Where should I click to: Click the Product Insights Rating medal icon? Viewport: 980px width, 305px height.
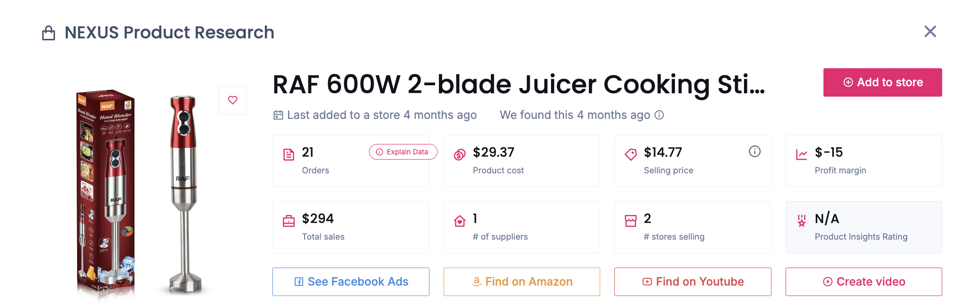[x=802, y=221]
